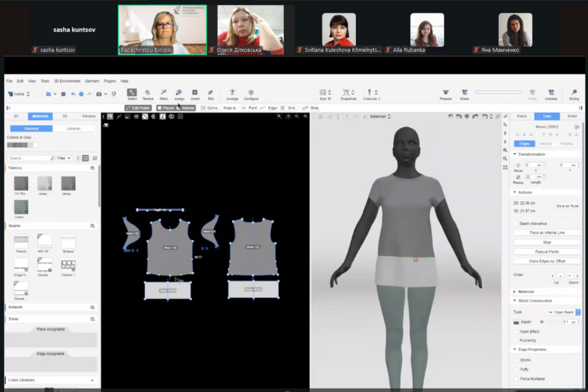Screen dimensions: 588x392
Task: Enable the Seam Allowance checkbox
Action: 516,224
